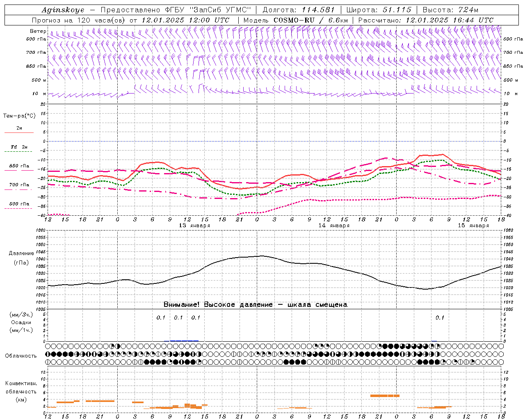Select the computed time "Рассчитано: 12.01.2025 16:44 UTC"
525x420 pixels.
click(426, 20)
